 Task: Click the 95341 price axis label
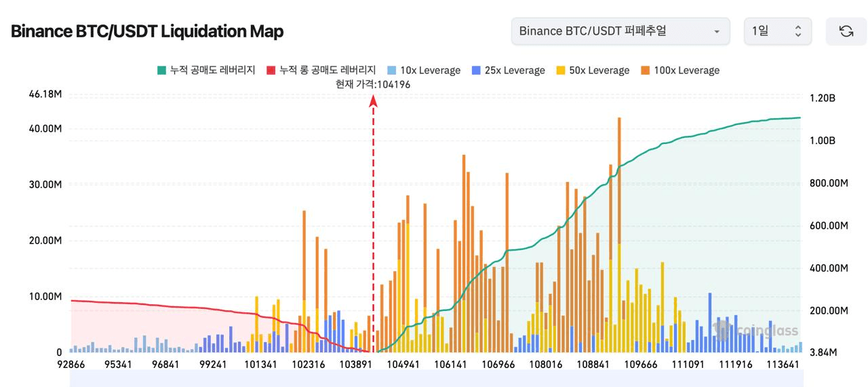[x=118, y=365]
